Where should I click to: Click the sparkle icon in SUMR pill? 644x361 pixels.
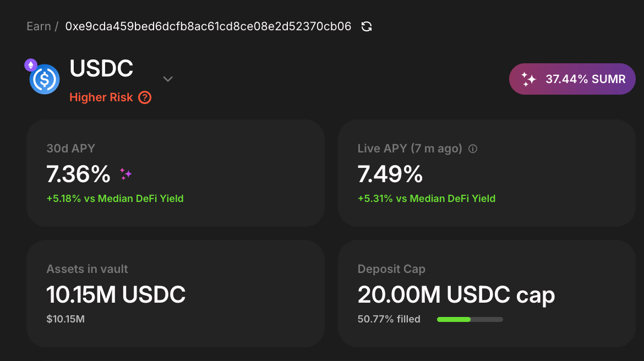click(528, 79)
